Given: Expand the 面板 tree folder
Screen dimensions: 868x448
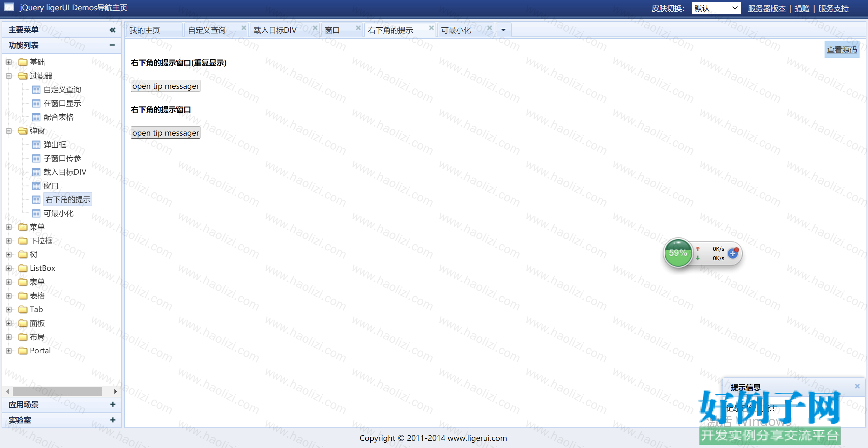Looking at the screenshot, I should pyautogui.click(x=9, y=323).
